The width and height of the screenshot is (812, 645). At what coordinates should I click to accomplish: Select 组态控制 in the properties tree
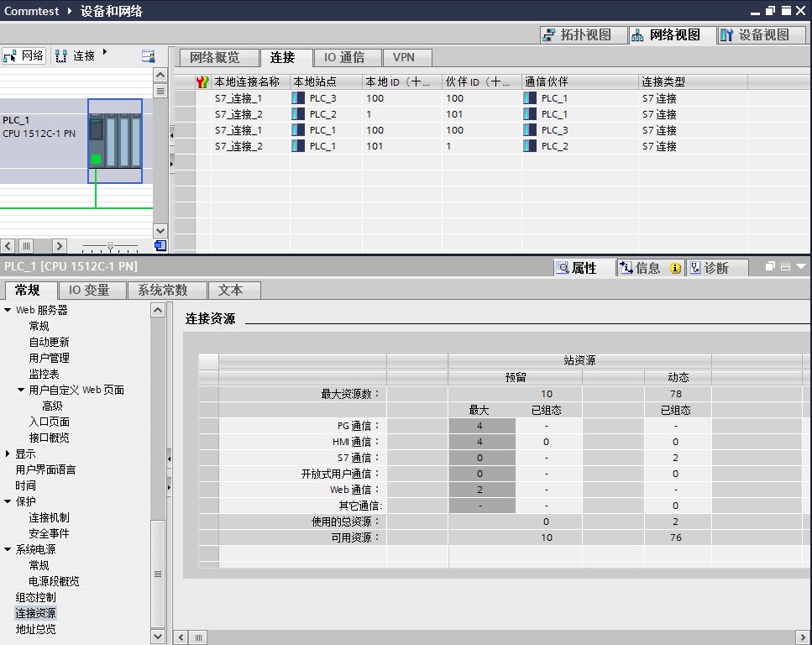(35, 597)
